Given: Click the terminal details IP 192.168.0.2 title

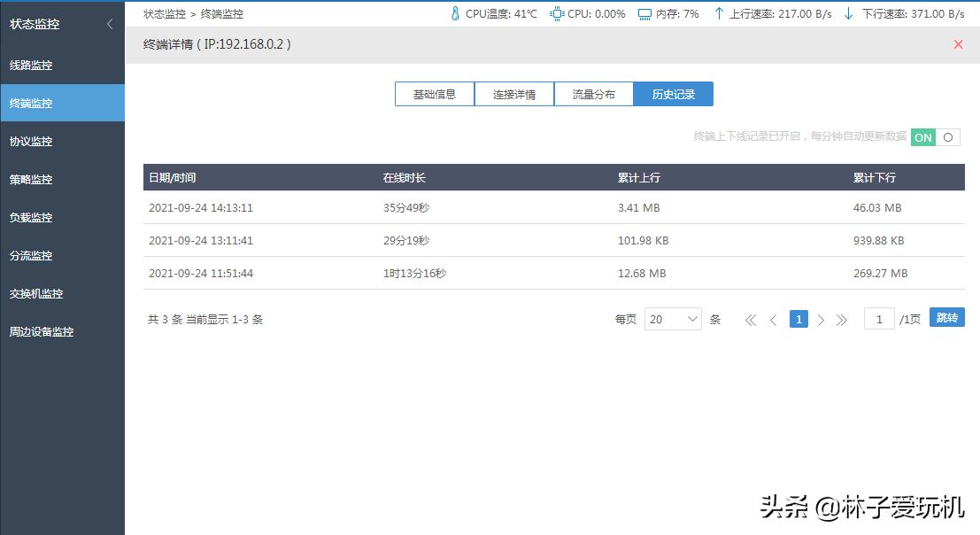Looking at the screenshot, I should coord(217,44).
